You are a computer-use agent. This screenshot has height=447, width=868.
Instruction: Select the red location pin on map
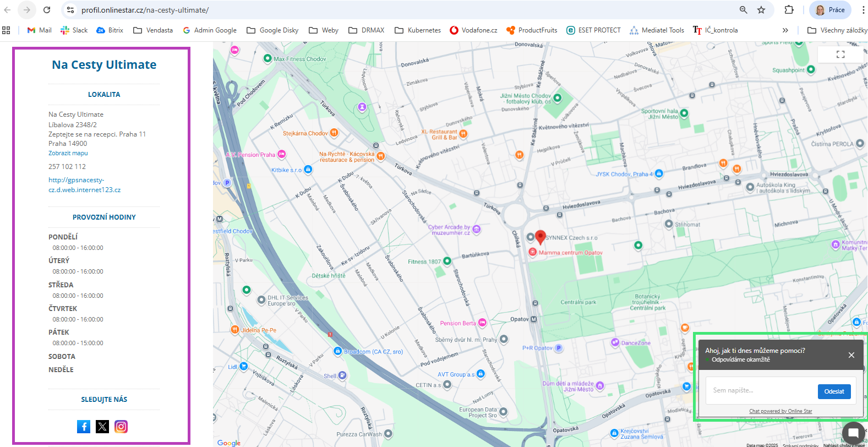point(541,237)
